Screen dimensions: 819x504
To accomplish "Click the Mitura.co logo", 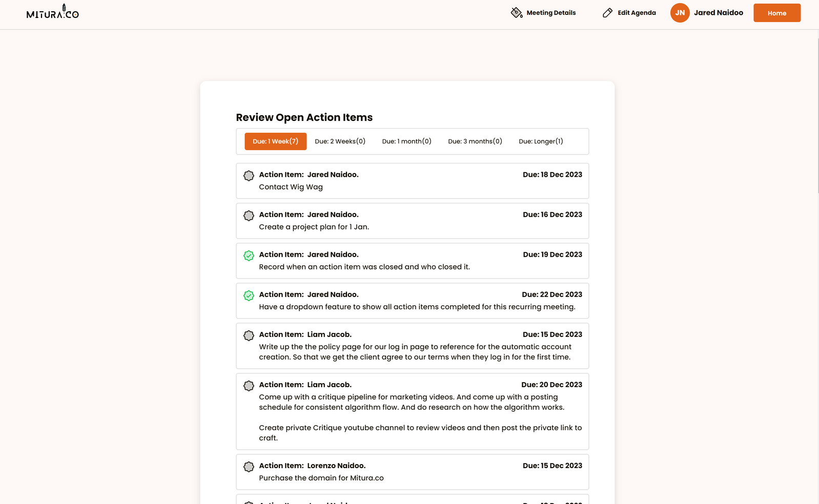I will click(x=53, y=12).
